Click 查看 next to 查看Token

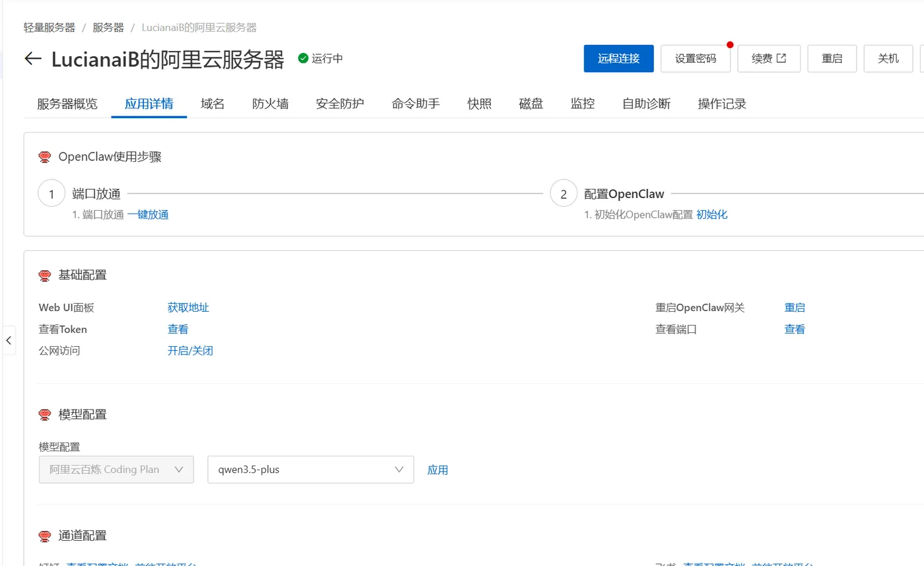point(178,330)
